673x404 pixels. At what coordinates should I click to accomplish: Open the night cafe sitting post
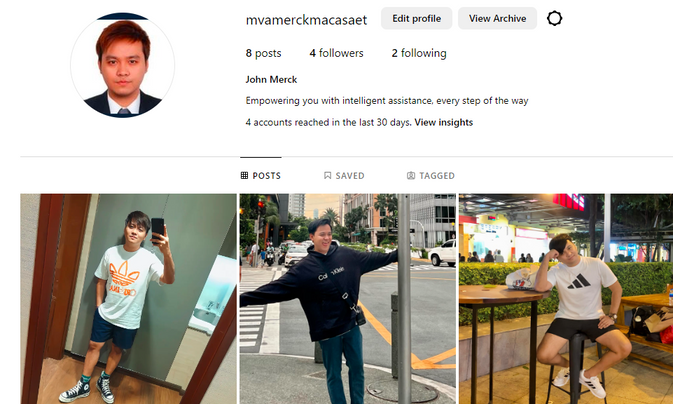[566, 299]
